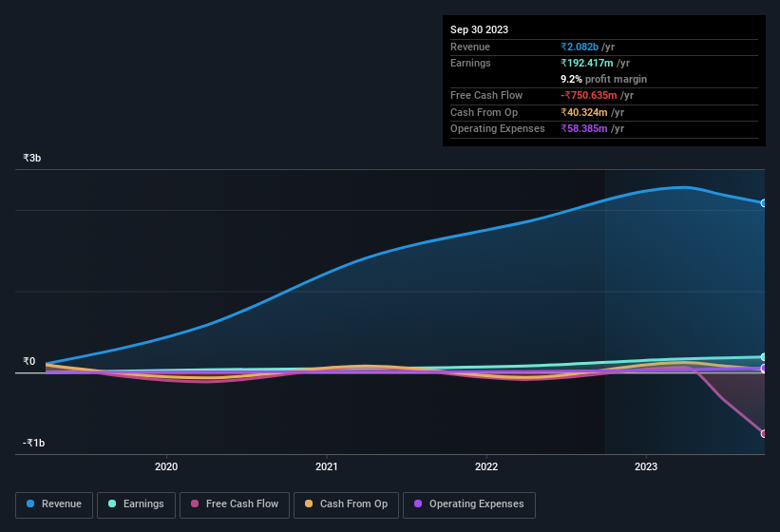Image resolution: width=780 pixels, height=532 pixels.
Task: Click the pink Free Cash Flow legend dot
Action: [195, 504]
